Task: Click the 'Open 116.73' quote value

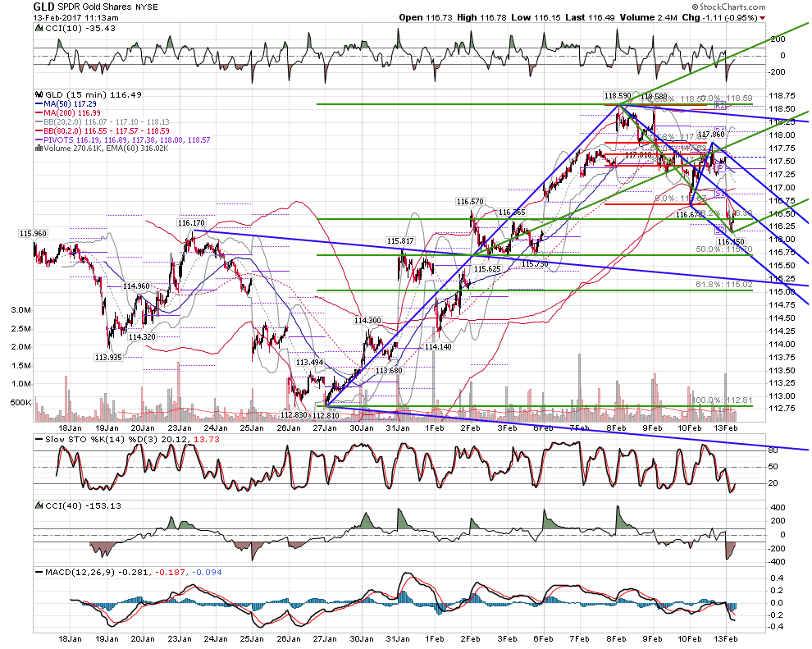Action: click(427, 17)
